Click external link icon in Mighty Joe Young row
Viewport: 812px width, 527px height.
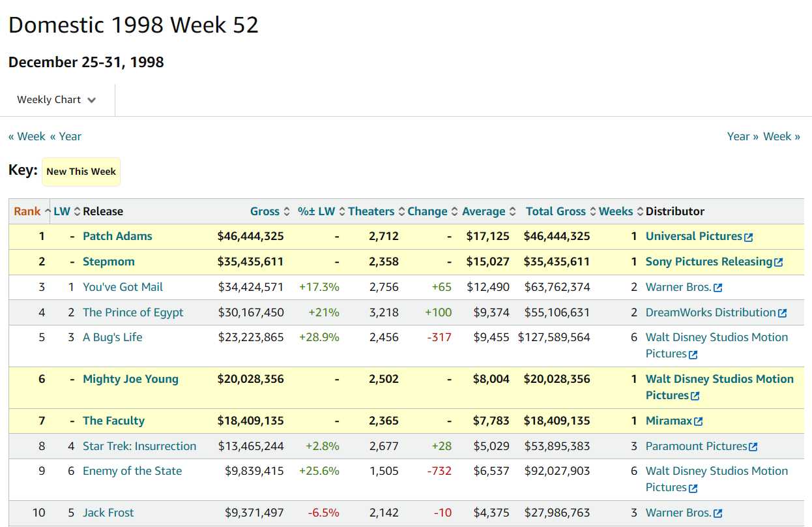[695, 397]
